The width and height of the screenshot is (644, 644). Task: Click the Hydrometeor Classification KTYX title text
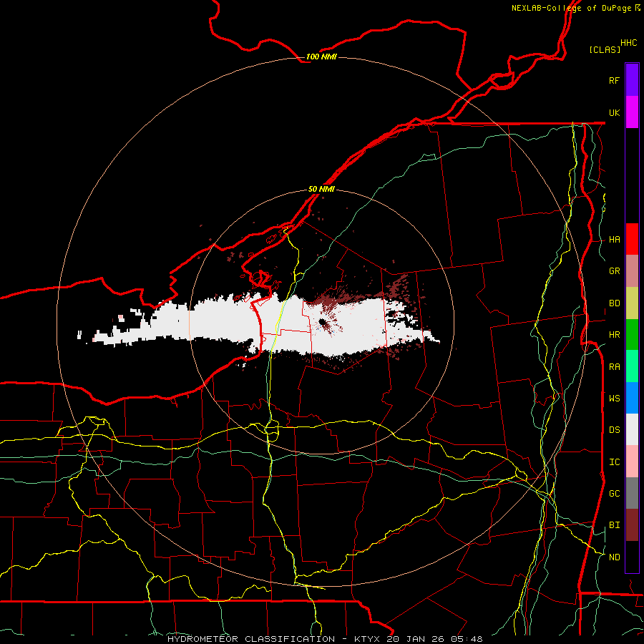pos(325,639)
